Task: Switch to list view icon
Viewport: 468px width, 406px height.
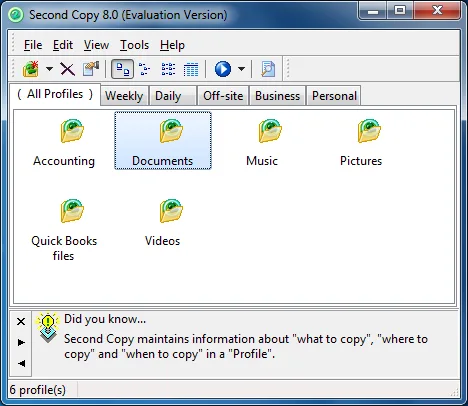Action: (168, 69)
